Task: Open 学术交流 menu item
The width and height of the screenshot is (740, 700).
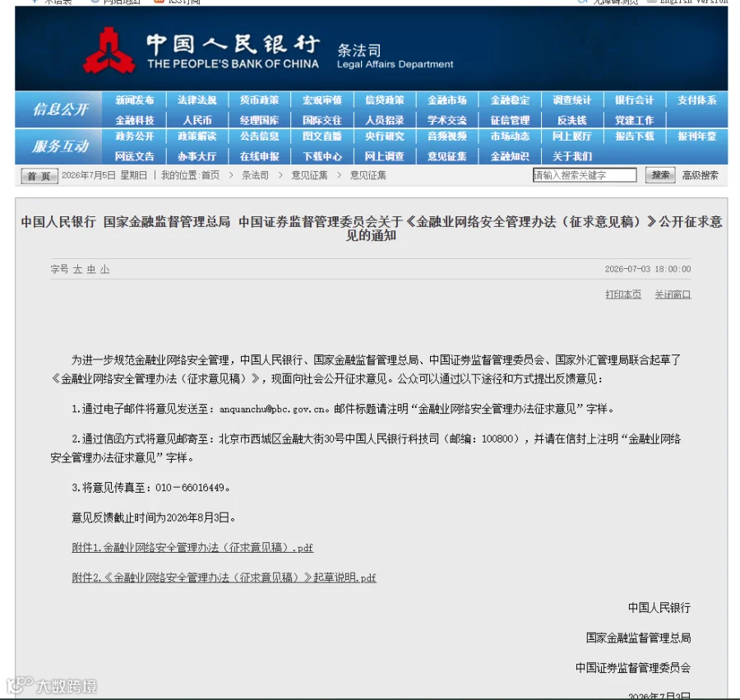Action: coord(447,120)
